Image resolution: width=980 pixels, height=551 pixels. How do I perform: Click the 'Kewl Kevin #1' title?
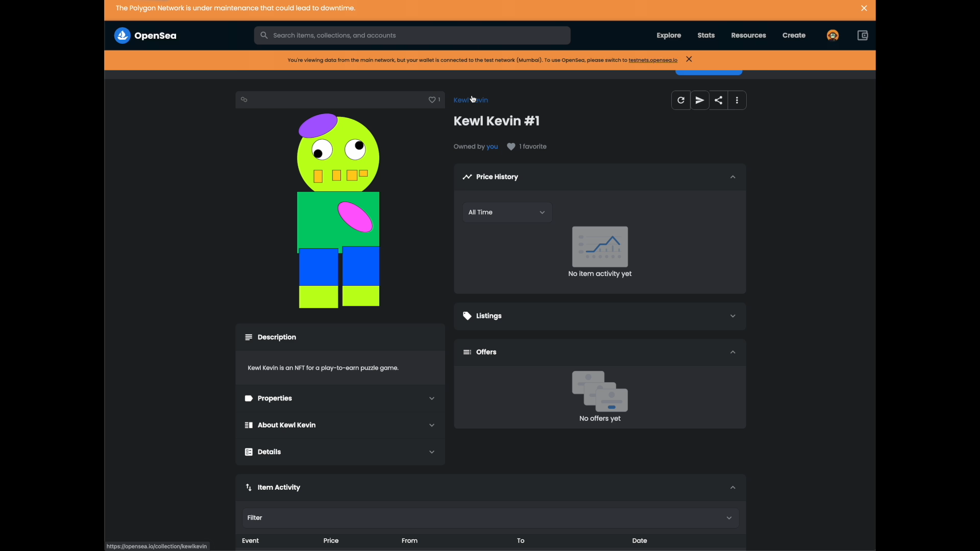pyautogui.click(x=497, y=121)
